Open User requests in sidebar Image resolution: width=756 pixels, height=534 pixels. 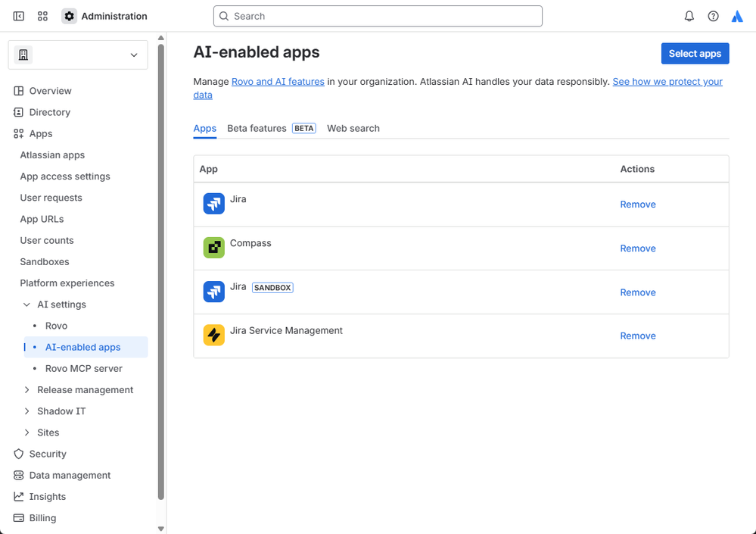pos(51,197)
